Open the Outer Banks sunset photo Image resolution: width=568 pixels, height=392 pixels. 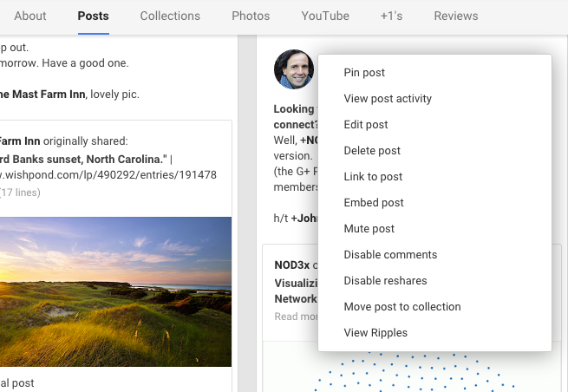pyautogui.click(x=115, y=291)
